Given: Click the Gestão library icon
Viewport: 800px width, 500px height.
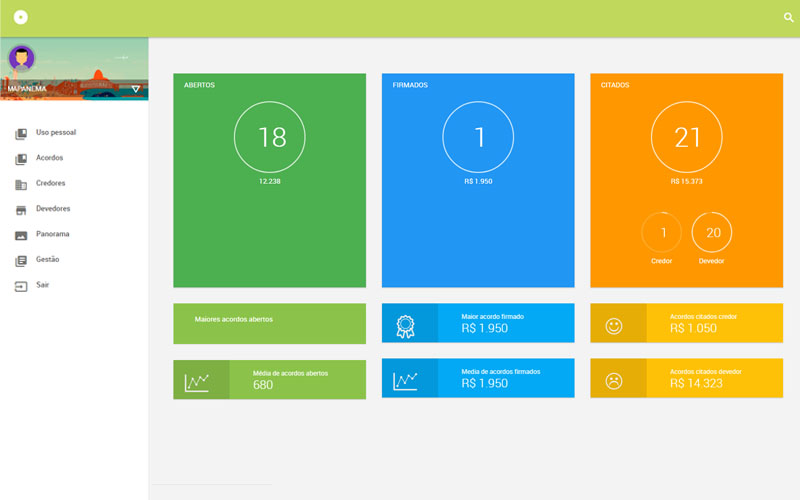Looking at the screenshot, I should pos(21,260).
